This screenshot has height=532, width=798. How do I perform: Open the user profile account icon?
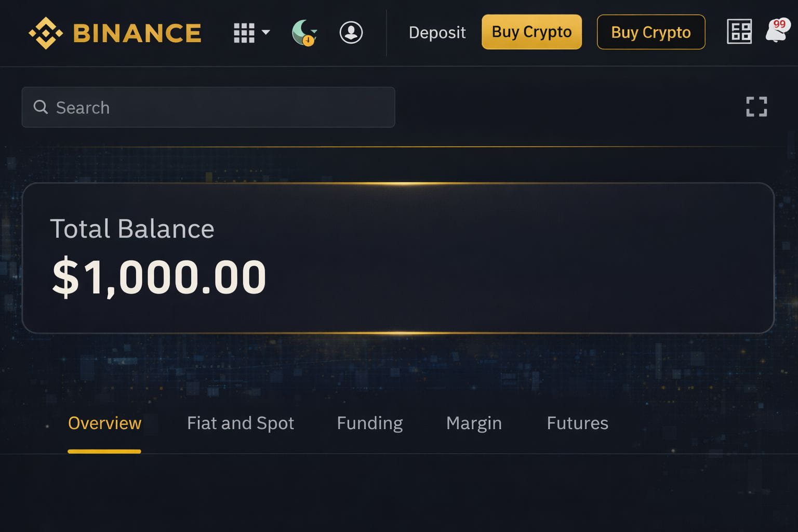click(x=351, y=32)
